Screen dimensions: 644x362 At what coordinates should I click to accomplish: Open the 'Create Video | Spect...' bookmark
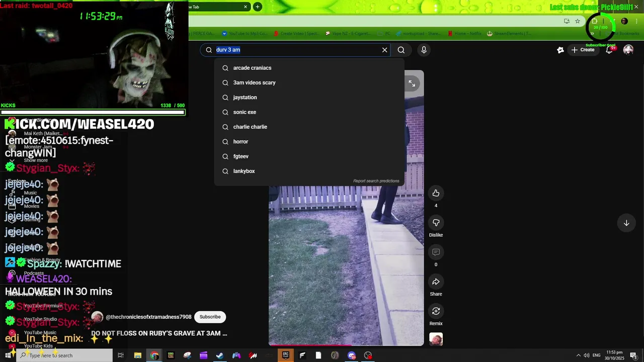tap(296, 34)
